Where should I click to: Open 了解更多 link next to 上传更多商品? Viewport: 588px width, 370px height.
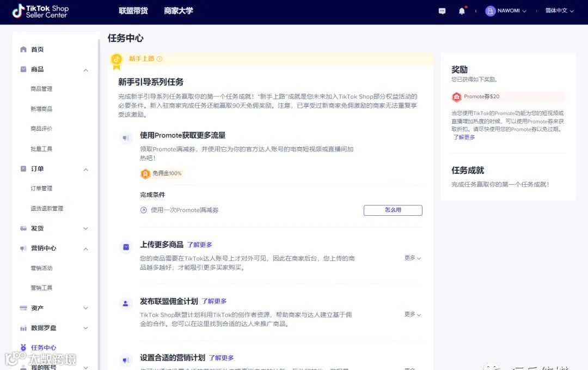(x=199, y=245)
